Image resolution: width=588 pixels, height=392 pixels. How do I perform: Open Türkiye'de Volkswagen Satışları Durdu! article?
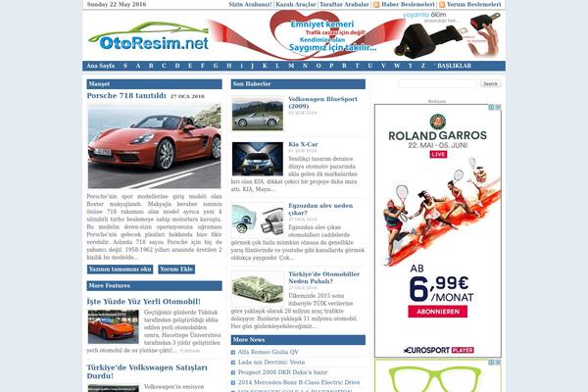click(147, 371)
